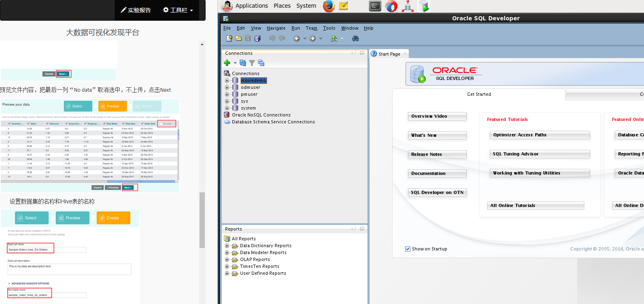Select All Reports tree item
Viewport: 644px width, 304px height.
coord(244,239)
